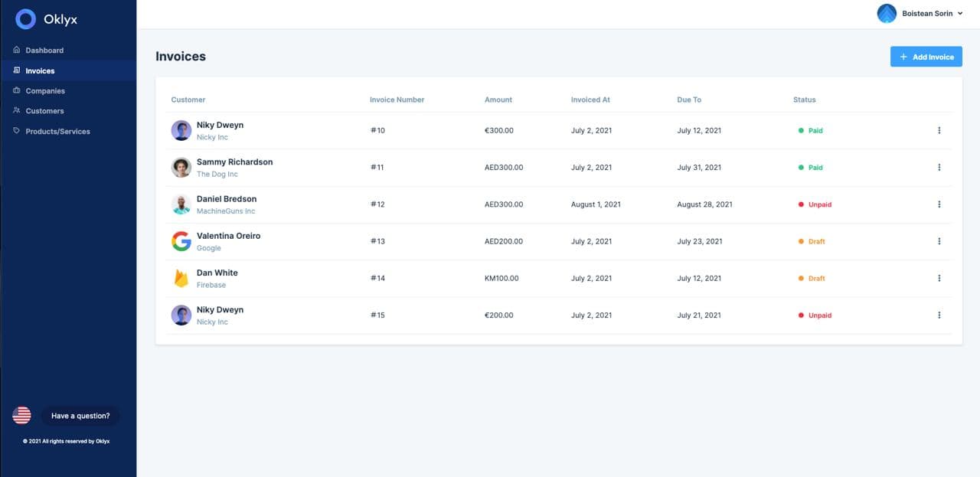Click the Invoices page heading
The width and height of the screenshot is (980, 477).
tap(181, 56)
